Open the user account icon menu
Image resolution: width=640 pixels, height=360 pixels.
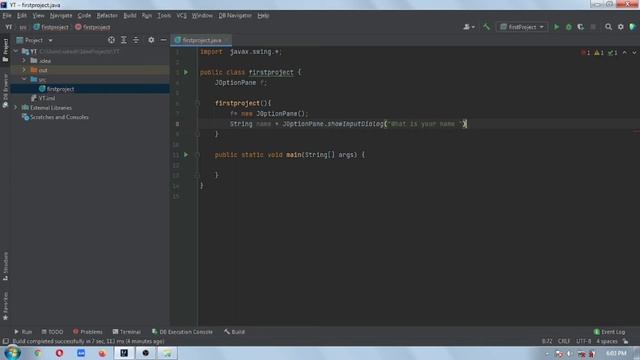469,27
